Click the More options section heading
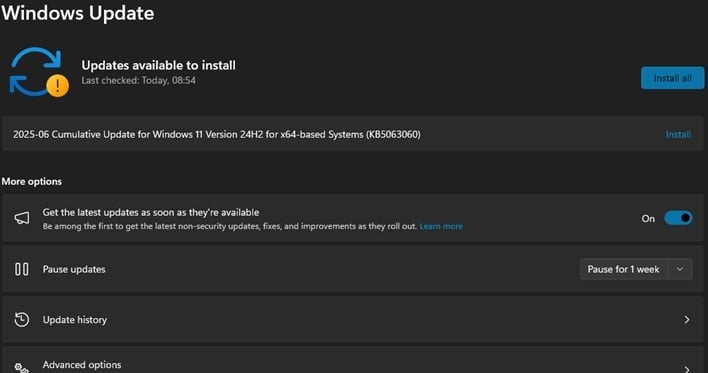The image size is (708, 373). tap(32, 182)
